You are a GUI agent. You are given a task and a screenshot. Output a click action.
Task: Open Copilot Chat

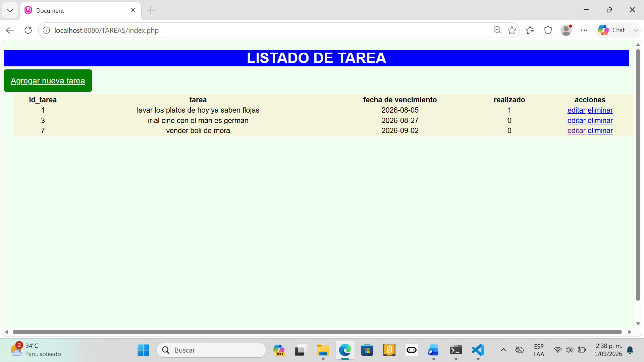click(612, 30)
